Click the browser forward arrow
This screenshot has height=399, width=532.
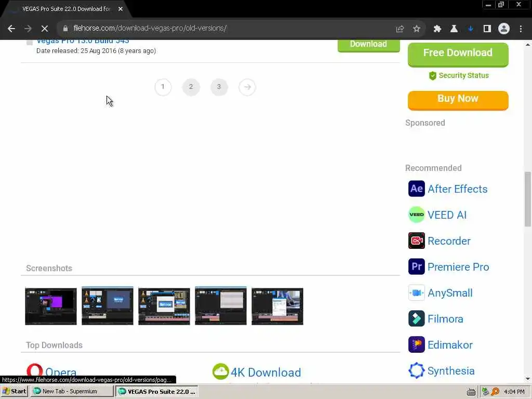point(28,29)
